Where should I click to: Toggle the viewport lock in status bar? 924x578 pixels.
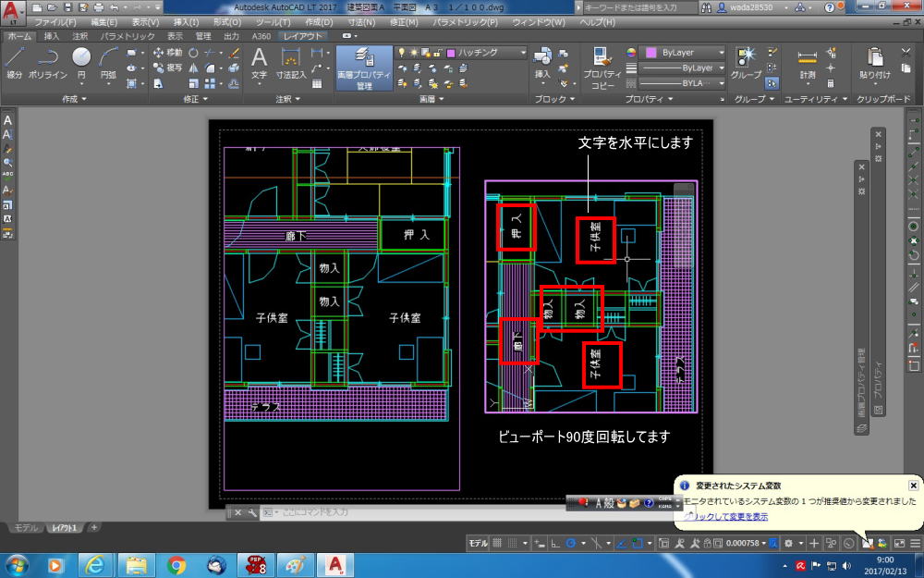[707, 543]
